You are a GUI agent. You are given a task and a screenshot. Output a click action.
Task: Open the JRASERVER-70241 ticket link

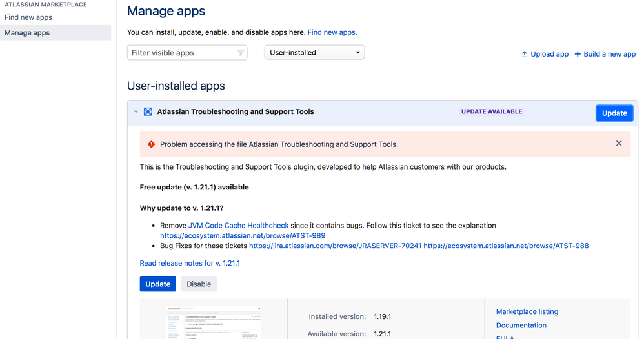click(x=335, y=246)
